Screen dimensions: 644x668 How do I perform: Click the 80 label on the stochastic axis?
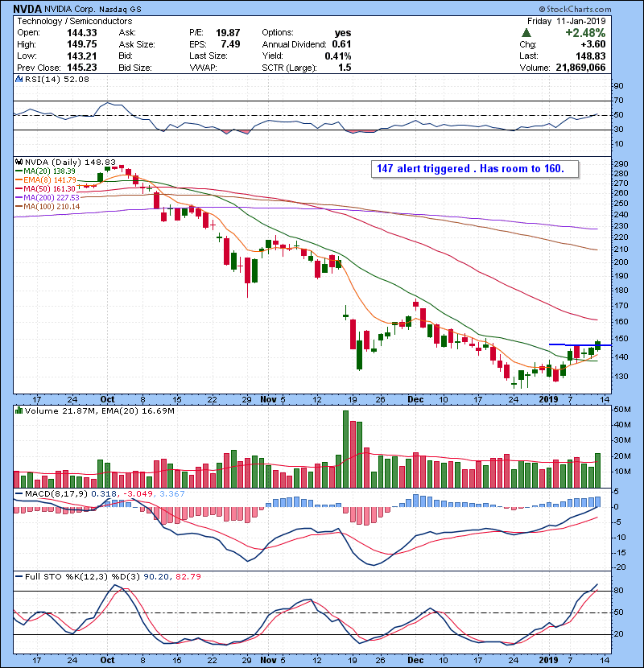click(619, 591)
